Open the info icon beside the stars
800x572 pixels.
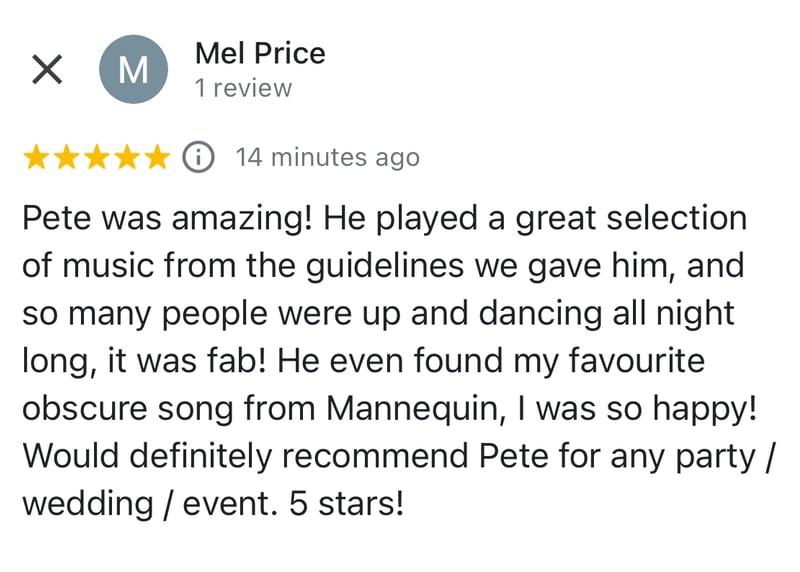[x=199, y=157]
